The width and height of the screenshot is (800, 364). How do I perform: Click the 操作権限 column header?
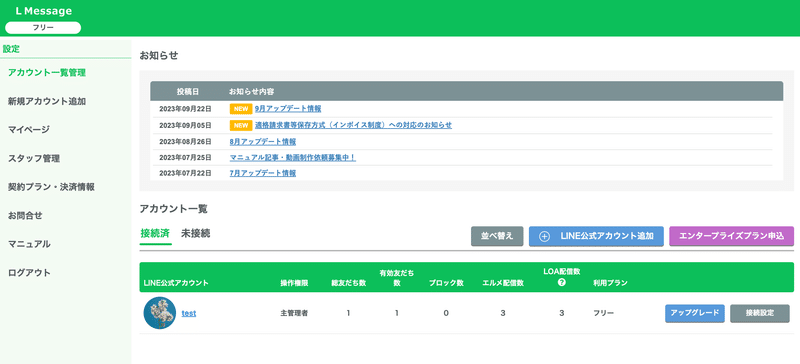(x=294, y=283)
